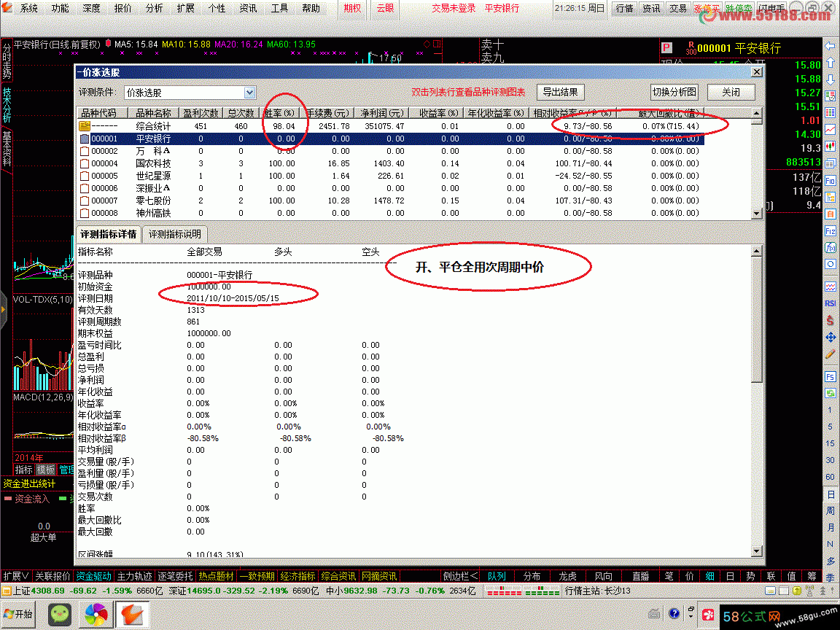Tick the checkbox for 000007 零七股份
840x630 pixels.
[84, 201]
